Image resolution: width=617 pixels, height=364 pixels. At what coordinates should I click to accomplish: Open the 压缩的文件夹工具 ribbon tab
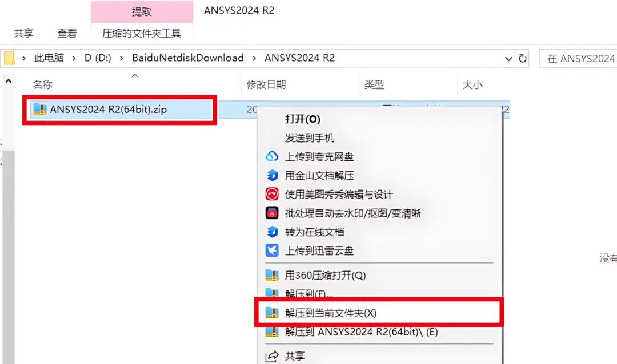pyautogui.click(x=142, y=33)
